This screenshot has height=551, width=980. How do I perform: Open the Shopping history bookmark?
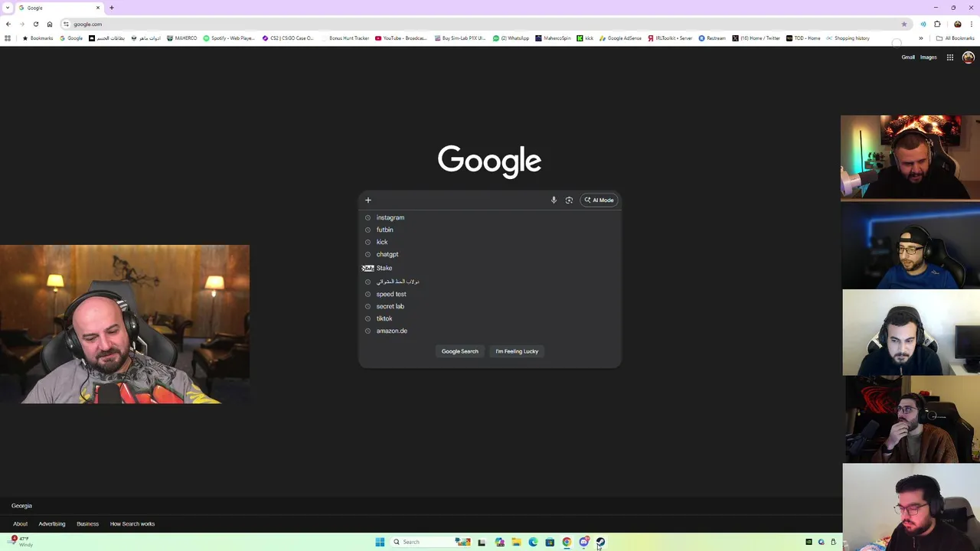pos(848,38)
